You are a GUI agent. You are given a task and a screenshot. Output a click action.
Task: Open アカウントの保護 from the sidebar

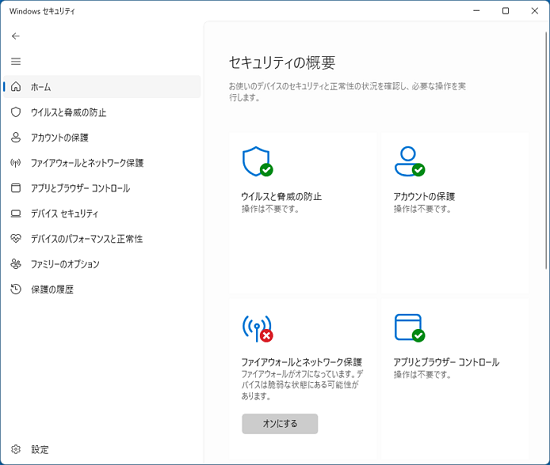pos(102,137)
